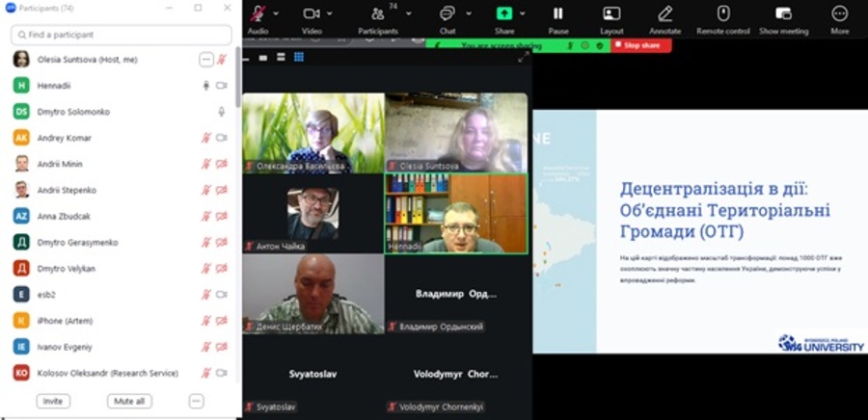Open more options button beside Mute all
The width and height of the screenshot is (868, 420).
coord(197,401)
